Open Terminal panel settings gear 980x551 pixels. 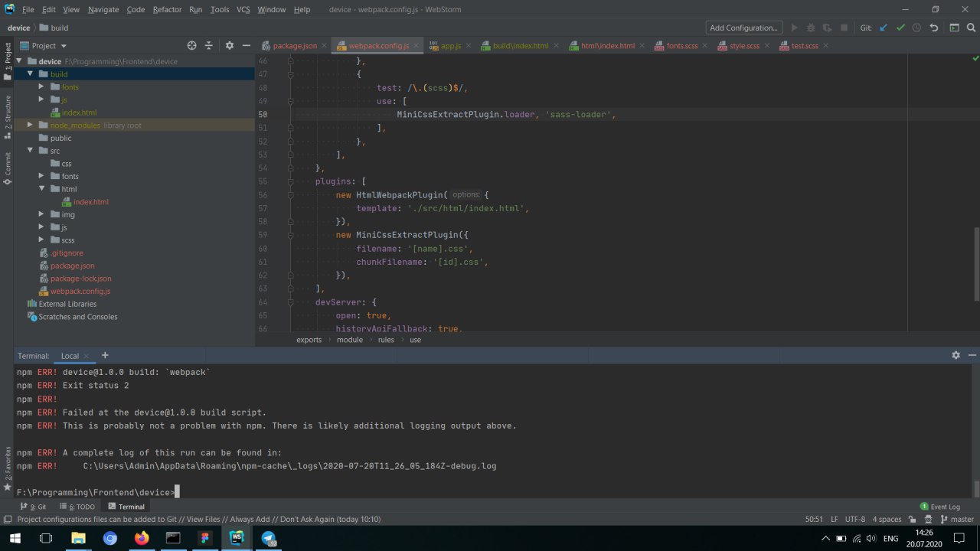(x=955, y=355)
